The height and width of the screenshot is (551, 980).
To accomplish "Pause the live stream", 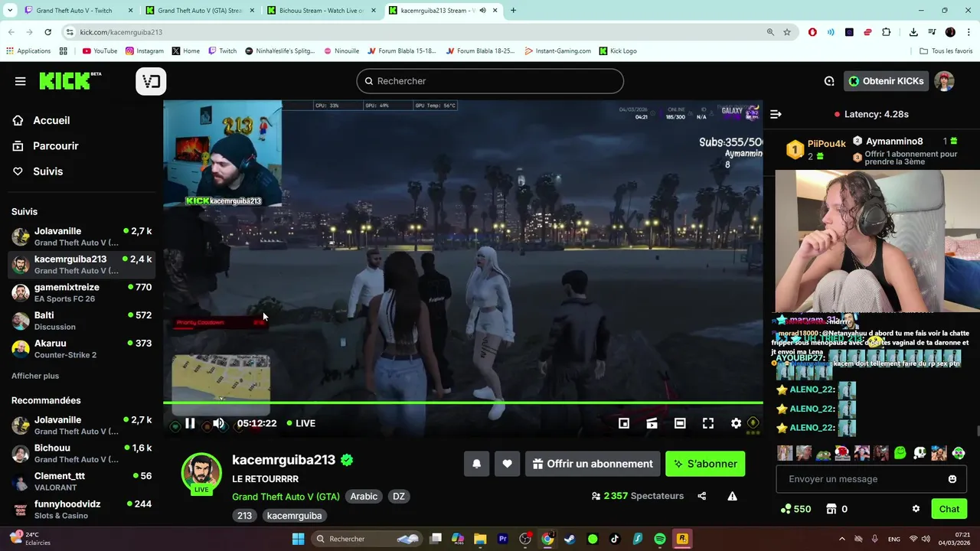I will 190,423.
